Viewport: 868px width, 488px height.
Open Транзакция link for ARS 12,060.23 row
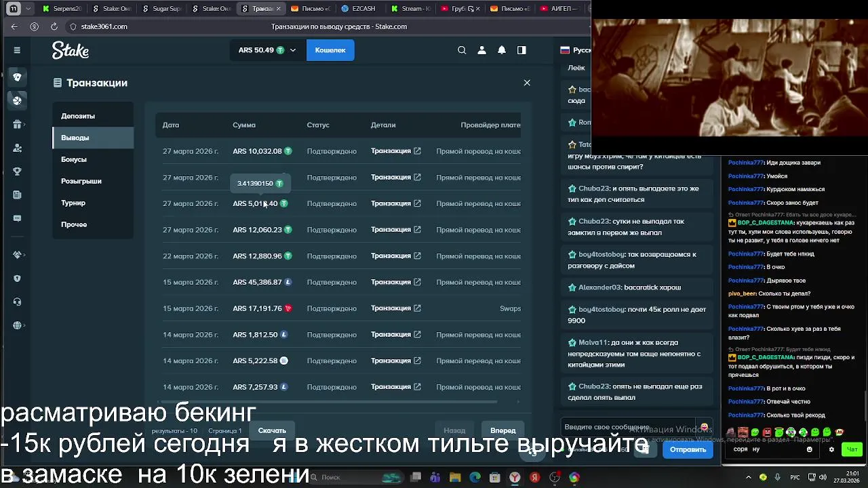(396, 230)
